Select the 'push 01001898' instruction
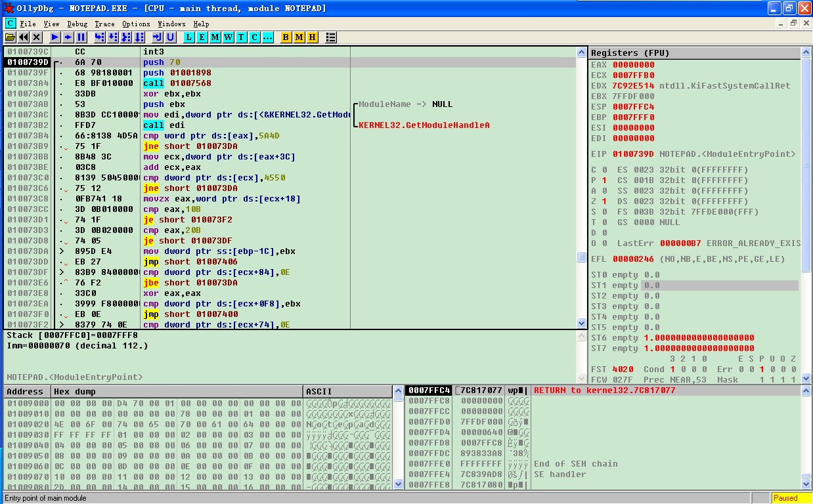Screen dimensions: 813x504 (x=177, y=73)
